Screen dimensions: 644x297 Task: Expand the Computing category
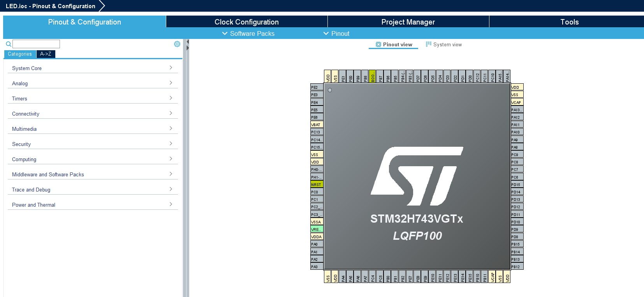tap(93, 159)
